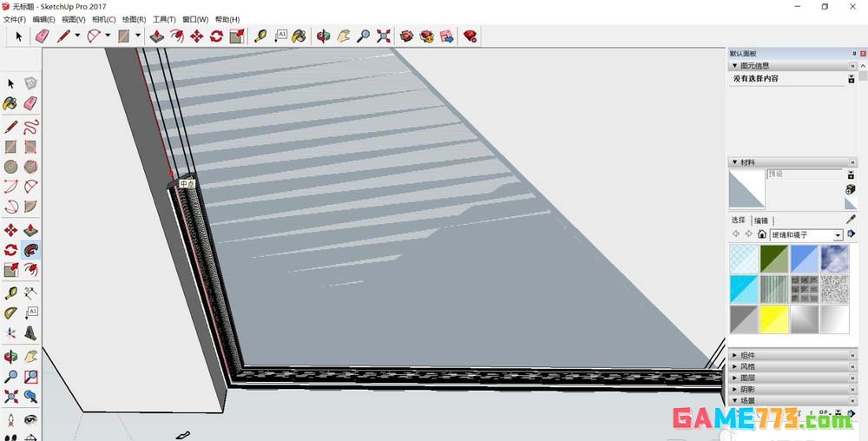Select the Offset tool in the left palette

pos(31,270)
